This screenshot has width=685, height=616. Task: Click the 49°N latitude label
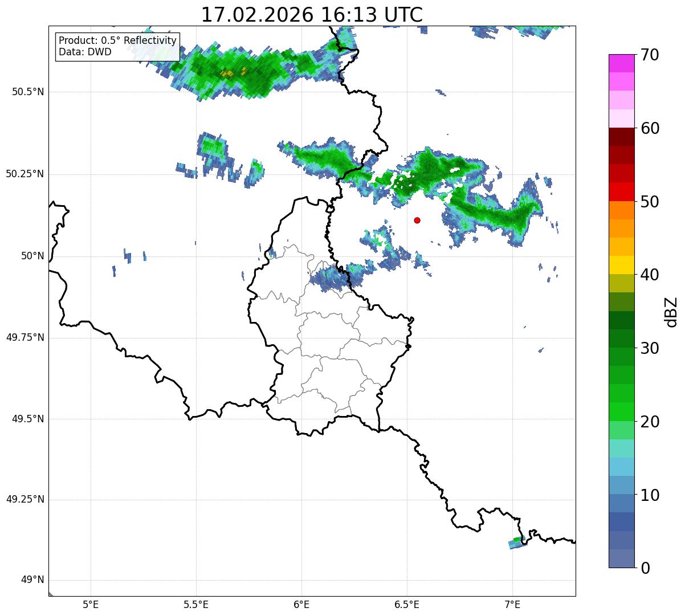tap(32, 580)
